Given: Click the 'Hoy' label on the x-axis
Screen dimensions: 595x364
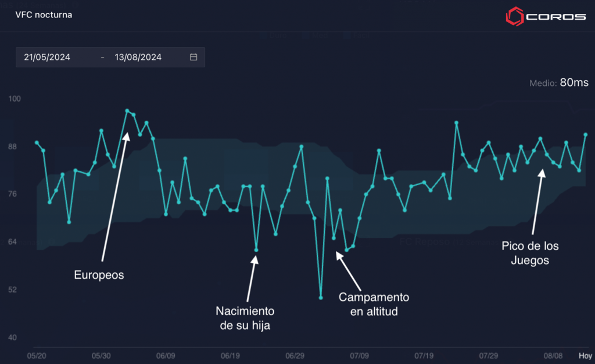Looking at the screenshot, I should click(585, 355).
